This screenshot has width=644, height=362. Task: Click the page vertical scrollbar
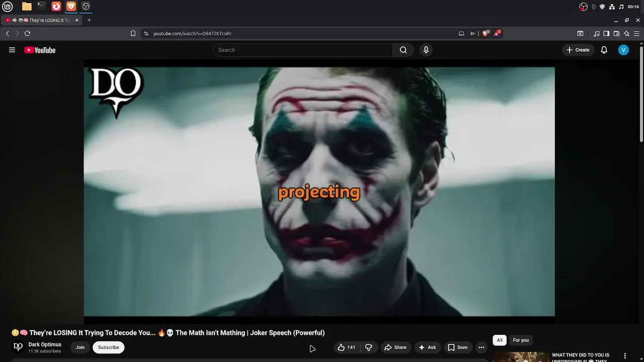641,94
